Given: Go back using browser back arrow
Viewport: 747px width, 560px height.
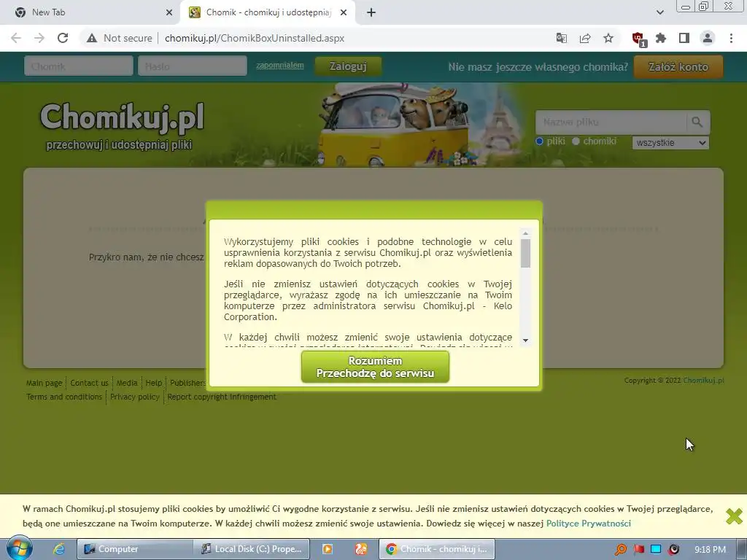Looking at the screenshot, I should click(16, 38).
